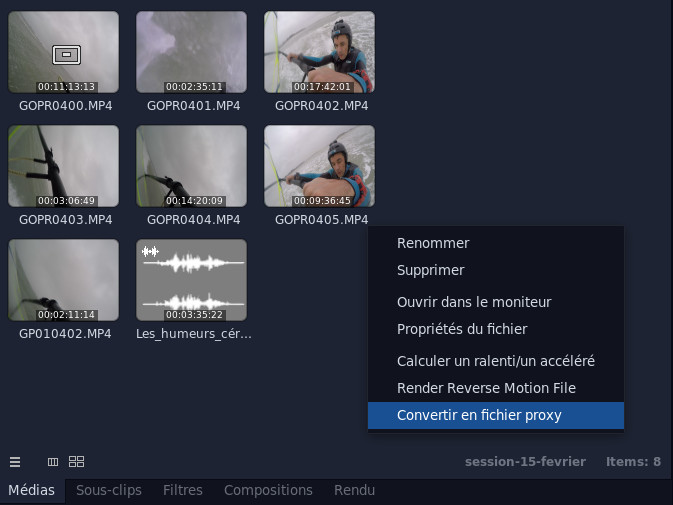Click the GOPR0405.MP4 file name
The width and height of the screenshot is (673, 505).
point(321,220)
